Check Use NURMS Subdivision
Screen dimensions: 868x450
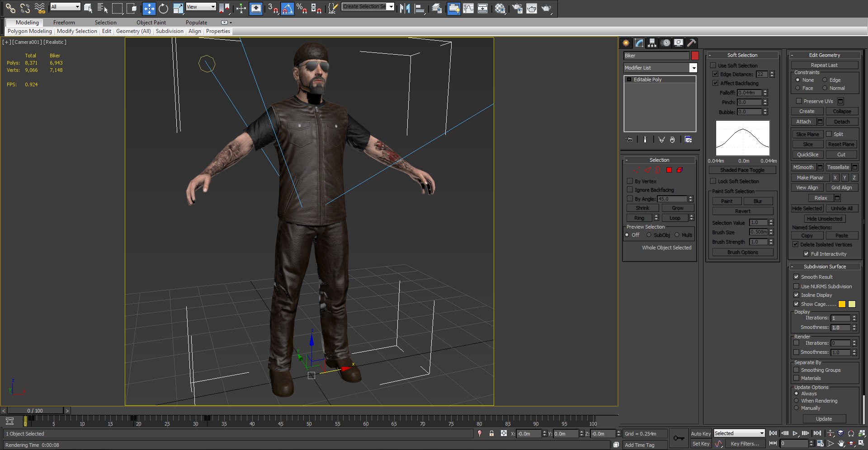pyautogui.click(x=796, y=286)
